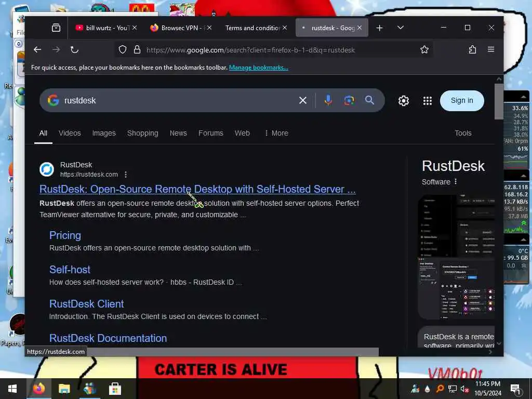
Task: Open the search Tools options
Action: 463,133
